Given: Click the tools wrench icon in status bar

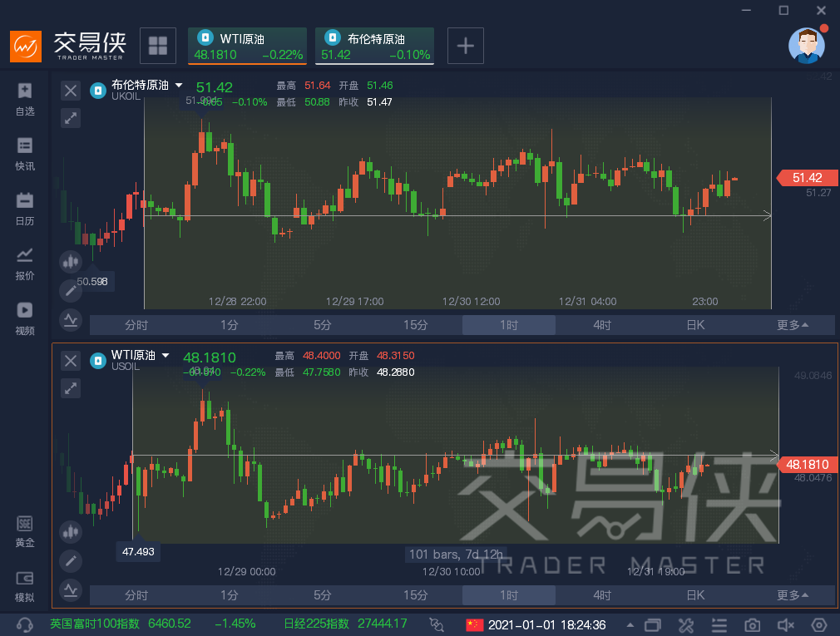Looking at the screenshot, I should coord(685,624).
